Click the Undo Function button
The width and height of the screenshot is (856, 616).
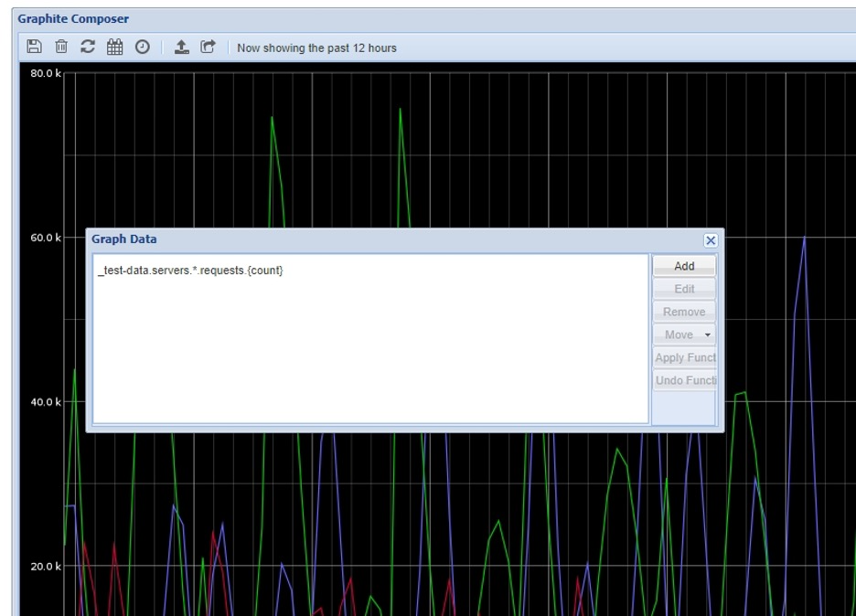click(684, 380)
